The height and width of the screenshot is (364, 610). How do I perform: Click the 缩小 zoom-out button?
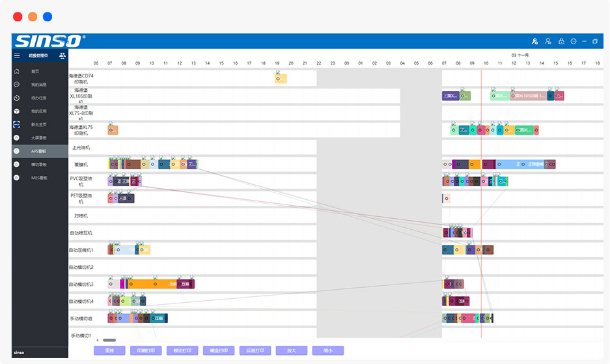click(327, 350)
